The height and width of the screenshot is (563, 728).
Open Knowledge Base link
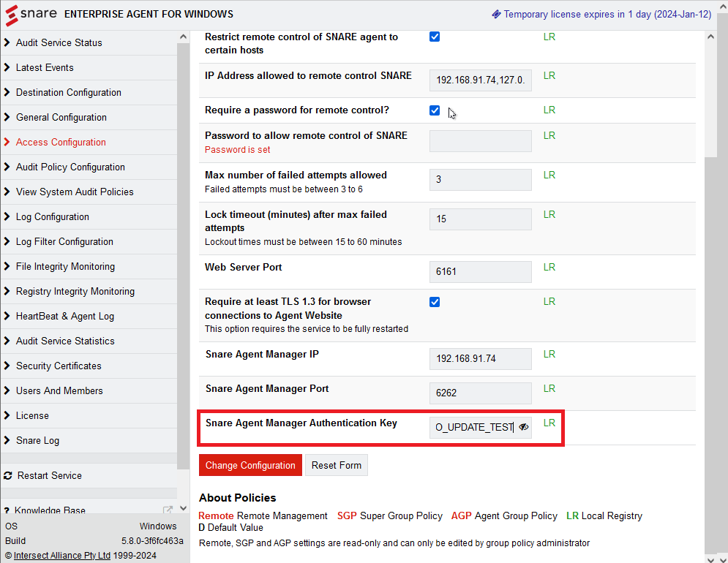tap(50, 510)
